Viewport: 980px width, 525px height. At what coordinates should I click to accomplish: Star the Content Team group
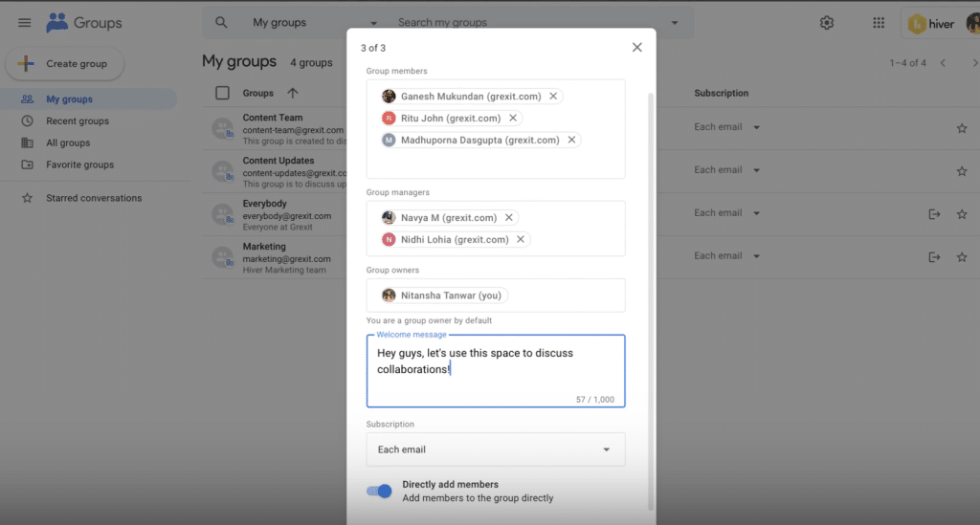tap(962, 128)
